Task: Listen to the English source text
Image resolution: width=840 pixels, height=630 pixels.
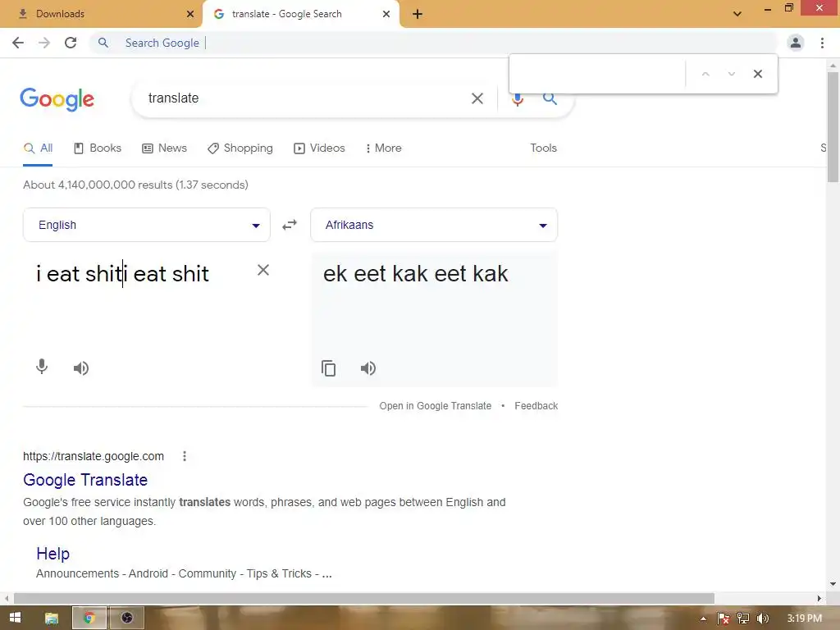Action: pyautogui.click(x=81, y=368)
